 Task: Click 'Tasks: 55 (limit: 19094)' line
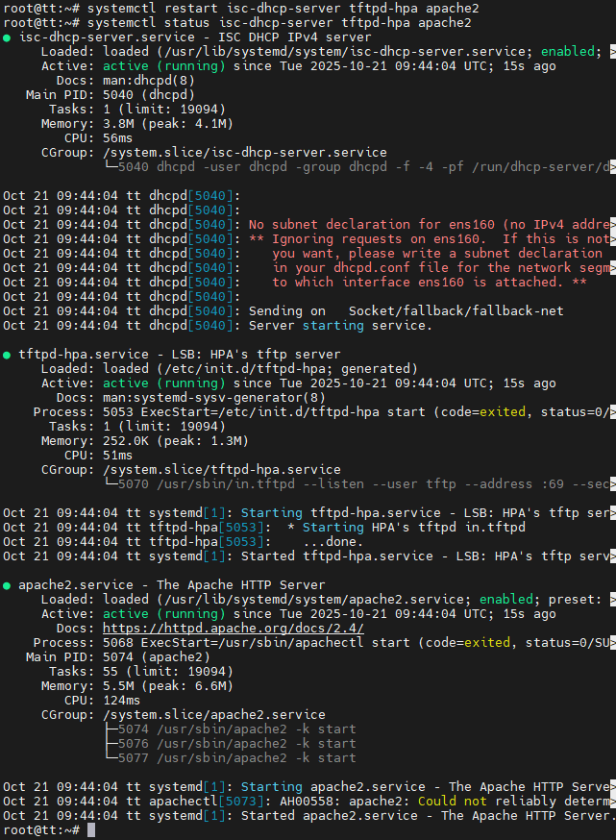click(141, 671)
